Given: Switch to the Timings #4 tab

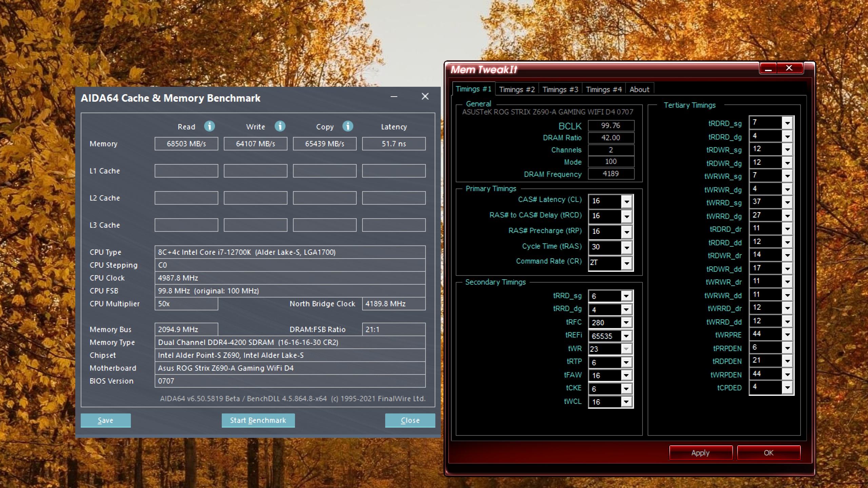Looking at the screenshot, I should pos(604,89).
